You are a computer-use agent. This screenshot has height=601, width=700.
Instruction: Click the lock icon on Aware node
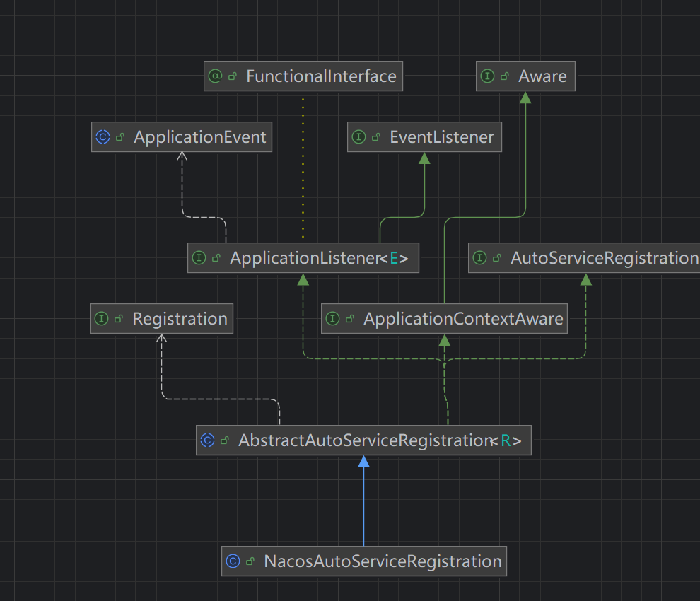pyautogui.click(x=505, y=77)
